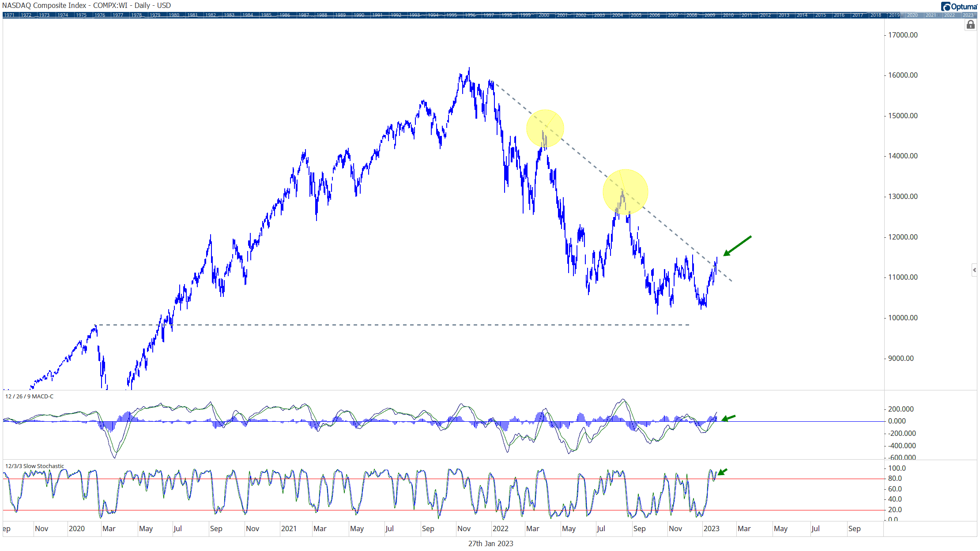Screen dimensions: 980x551
Task: Click the 20.0 stochastic scale value
Action: tap(895, 510)
